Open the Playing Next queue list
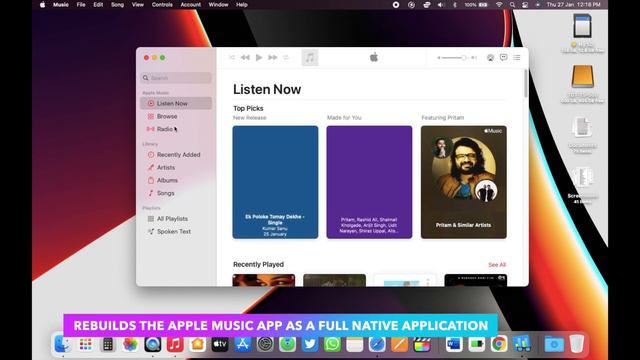 pos(517,58)
